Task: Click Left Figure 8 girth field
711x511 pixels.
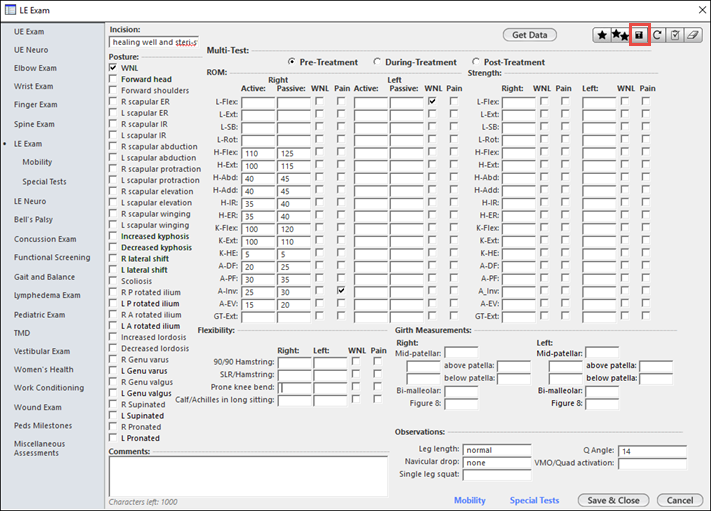Action: point(602,404)
